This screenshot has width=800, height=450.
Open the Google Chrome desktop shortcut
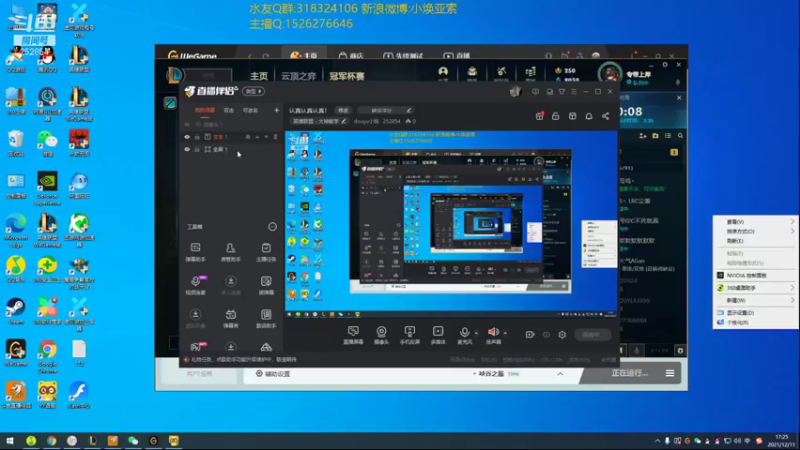tap(47, 355)
